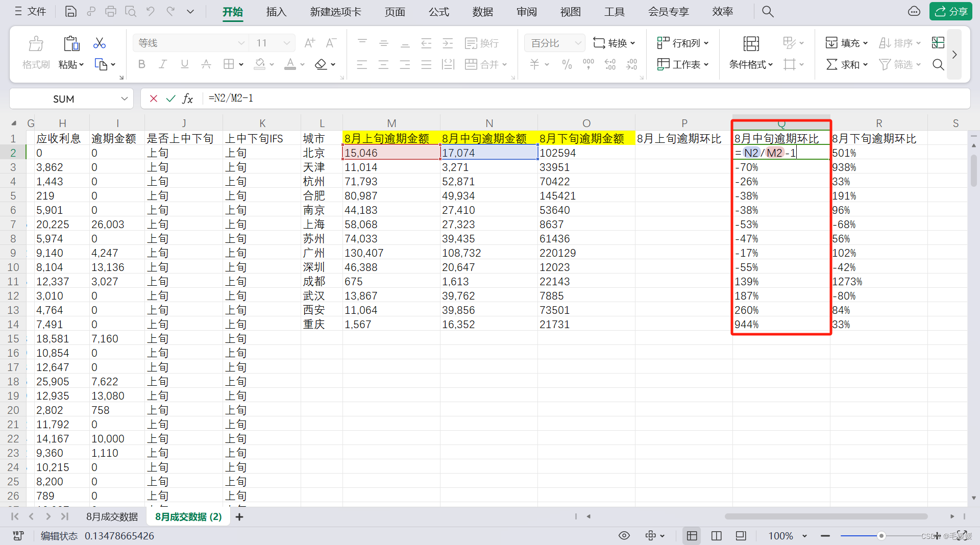Confirm the formula with the checkmark icon
The width and height of the screenshot is (980, 545).
170,98
